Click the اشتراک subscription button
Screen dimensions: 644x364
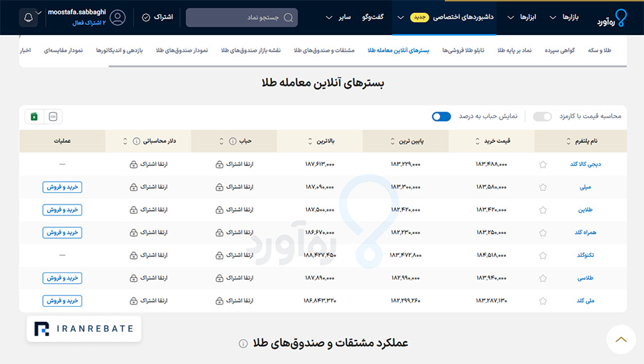point(157,17)
